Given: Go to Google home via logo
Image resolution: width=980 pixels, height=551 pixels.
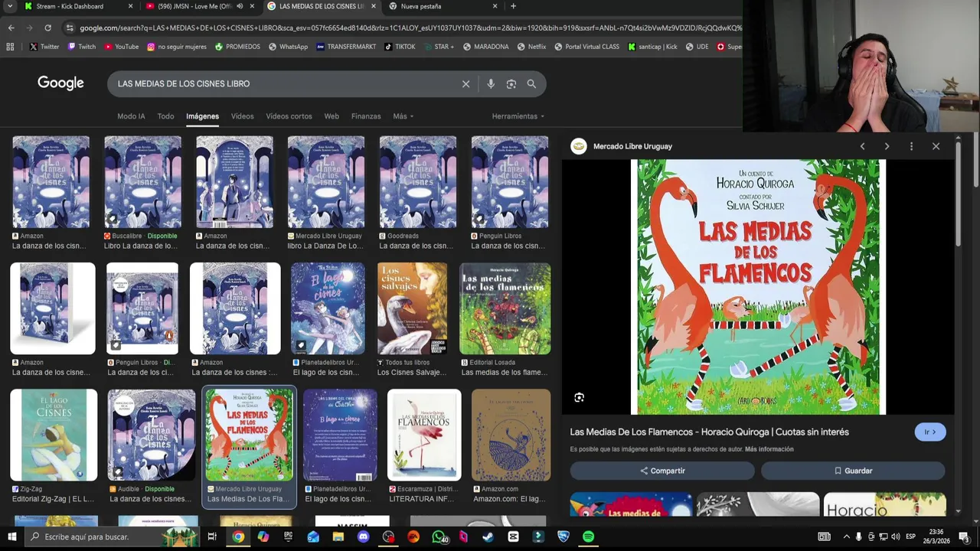Looking at the screenshot, I should pos(60,83).
